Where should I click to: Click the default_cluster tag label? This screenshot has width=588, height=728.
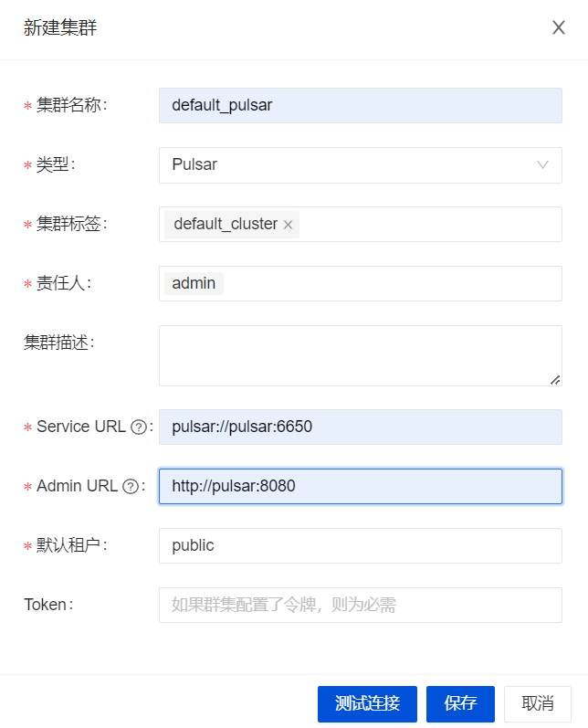click(x=225, y=225)
